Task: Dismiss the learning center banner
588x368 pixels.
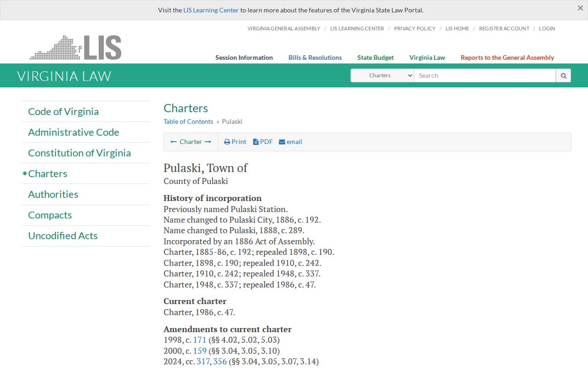Action: [580, 8]
